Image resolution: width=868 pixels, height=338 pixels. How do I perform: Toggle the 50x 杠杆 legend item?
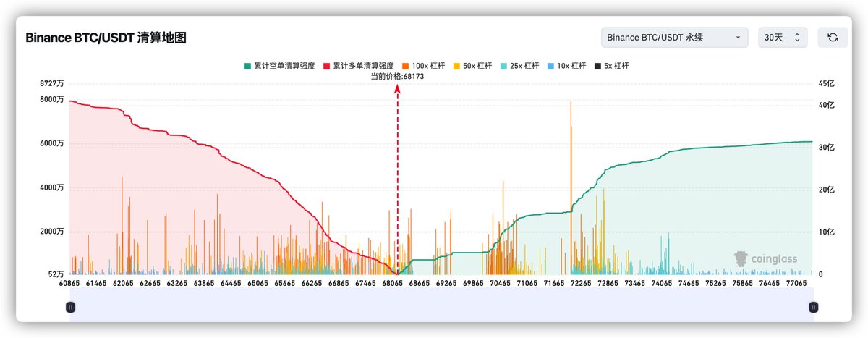[472, 66]
